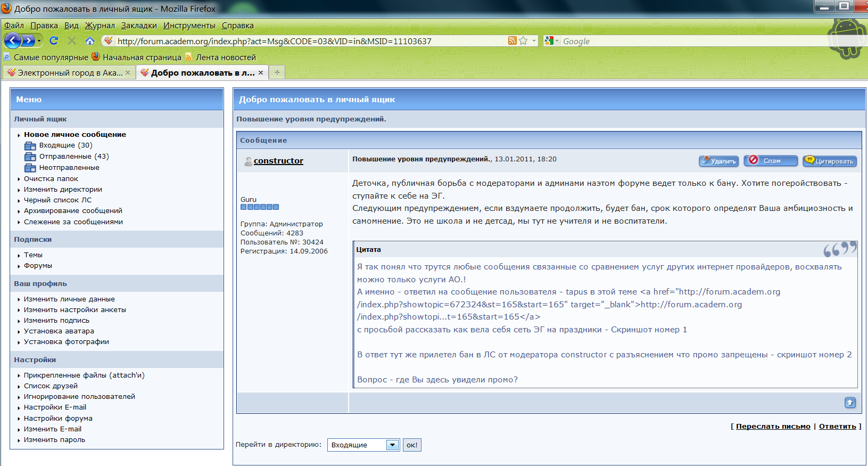The height and width of the screenshot is (466, 868).
Task: Close the 'Добро пожаловать' tab
Action: pos(261,72)
